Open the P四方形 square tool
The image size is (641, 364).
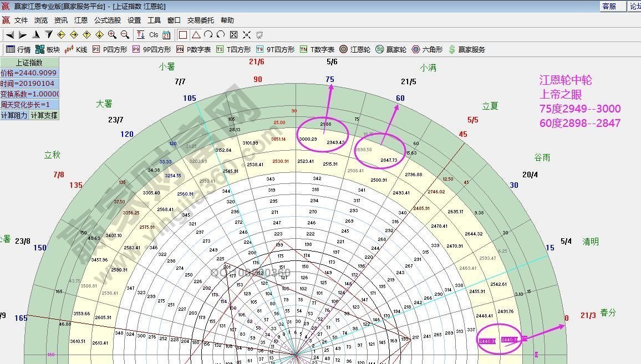[x=109, y=49]
